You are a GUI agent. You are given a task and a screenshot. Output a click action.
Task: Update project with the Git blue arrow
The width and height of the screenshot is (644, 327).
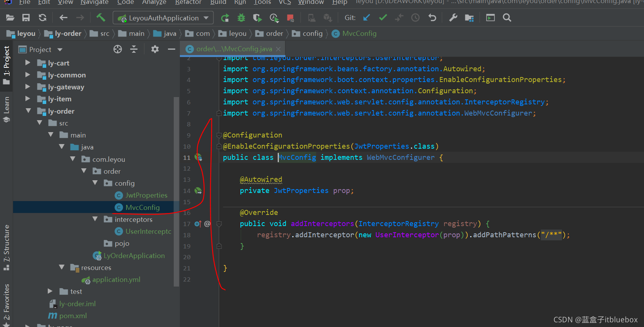point(367,18)
